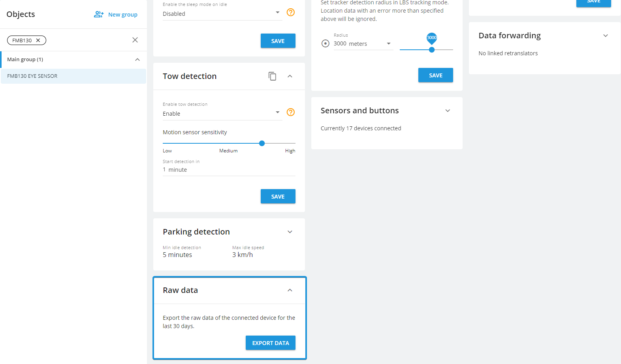
Task: Select FMB130 EYE SENSOR object
Action: pos(73,76)
